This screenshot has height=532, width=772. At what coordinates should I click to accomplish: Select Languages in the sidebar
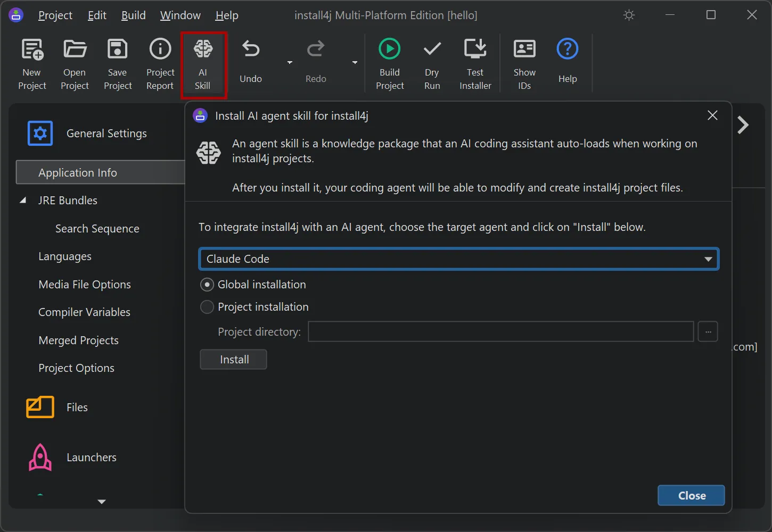click(65, 256)
